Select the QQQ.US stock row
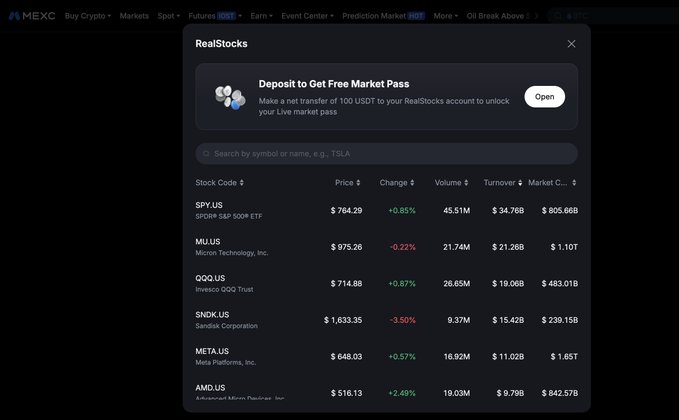679x420 pixels. (x=386, y=284)
